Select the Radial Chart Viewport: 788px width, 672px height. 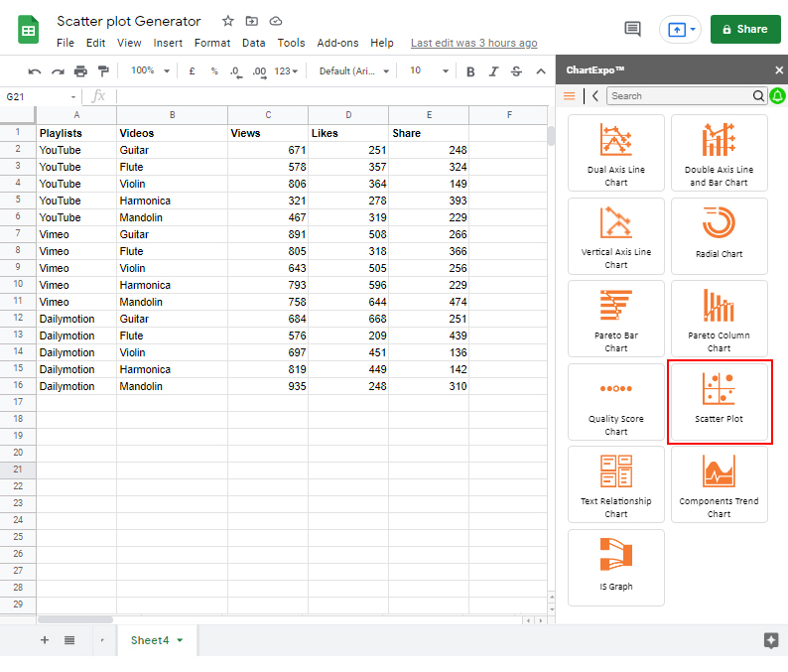tap(720, 235)
